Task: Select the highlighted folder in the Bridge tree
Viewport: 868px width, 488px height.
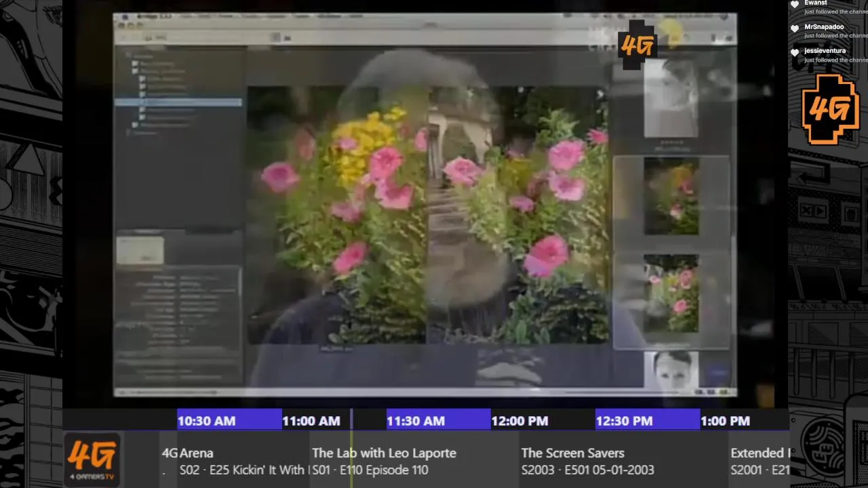Action: [178, 102]
